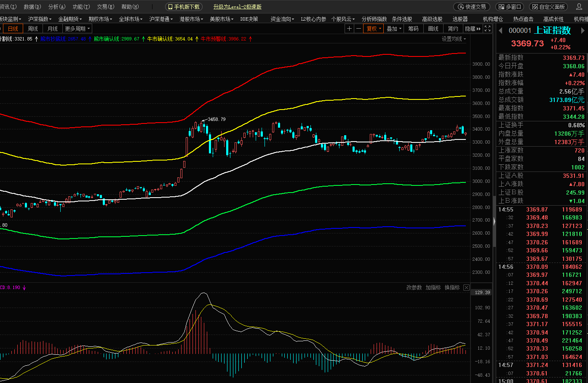Expand 期权市场 menu
588x383 pixels.
[x=100, y=19]
